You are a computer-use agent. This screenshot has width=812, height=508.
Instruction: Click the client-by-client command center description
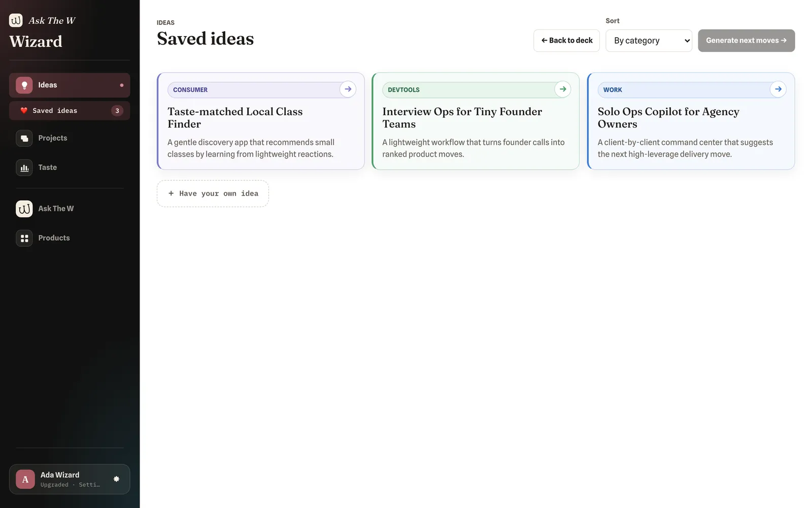[685, 148]
